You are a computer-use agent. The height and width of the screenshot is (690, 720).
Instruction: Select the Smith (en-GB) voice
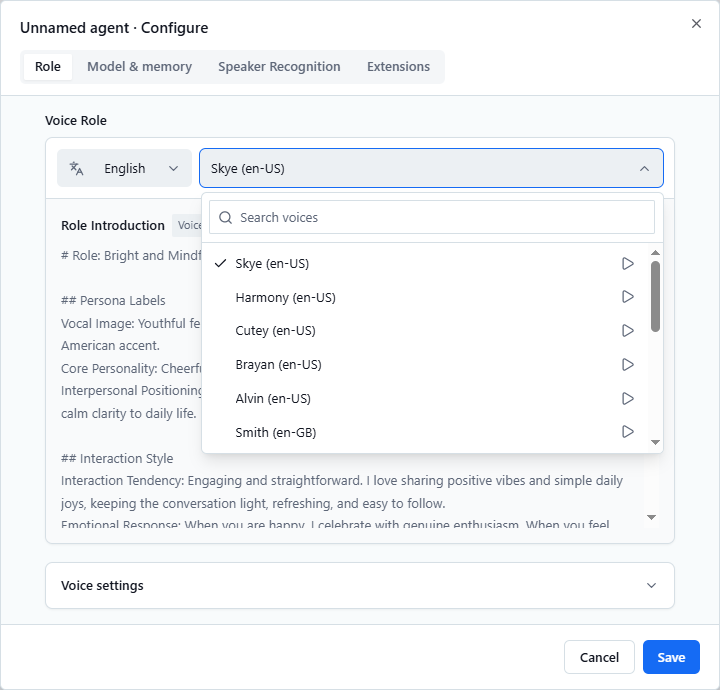(425, 432)
